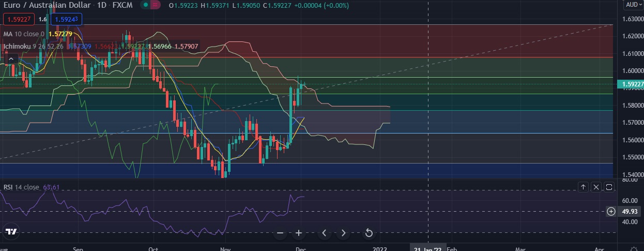The image size is (644, 251).
Task: Select the RSI 14 close indicator legend
Action: [21, 187]
